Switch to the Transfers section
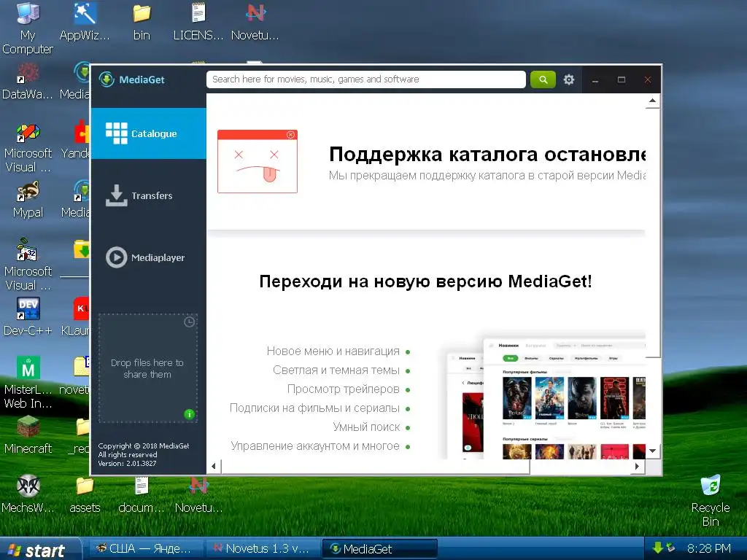The width and height of the screenshot is (747, 560). point(148,195)
